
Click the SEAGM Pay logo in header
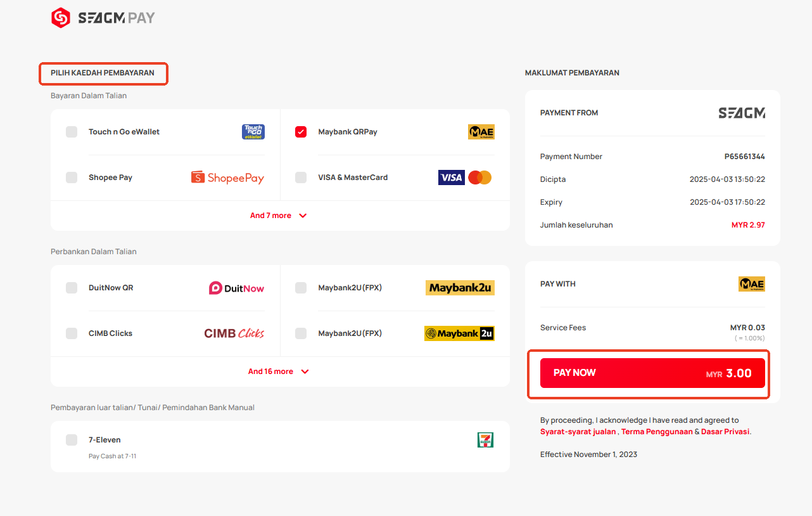pos(103,18)
